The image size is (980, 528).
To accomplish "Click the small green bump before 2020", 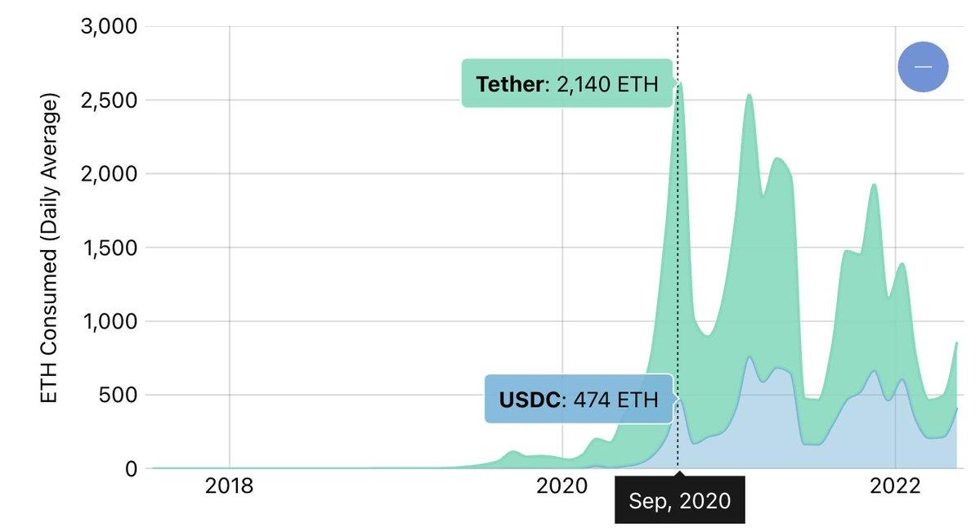I will coord(513,454).
